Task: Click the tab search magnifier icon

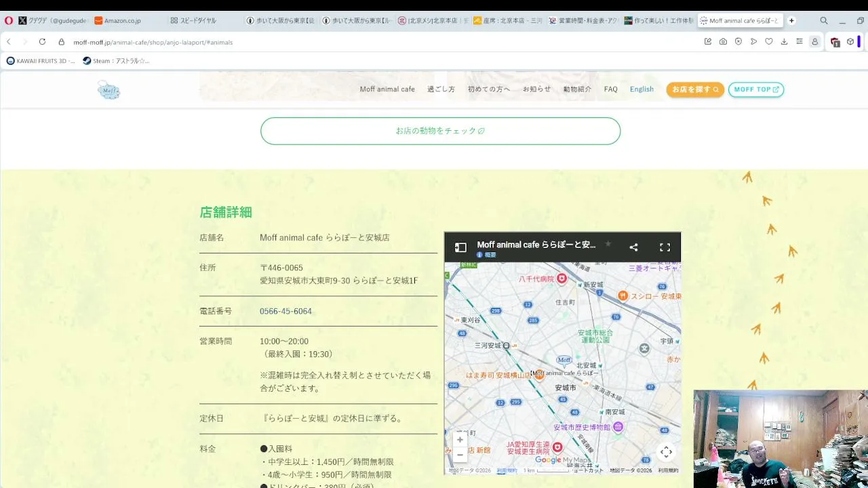Action: 824,21
